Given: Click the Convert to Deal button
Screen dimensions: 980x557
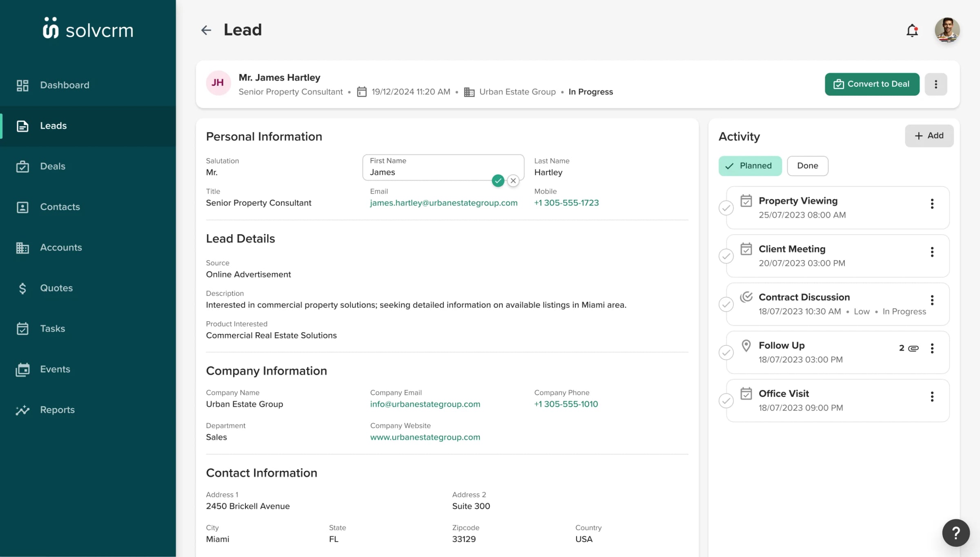Looking at the screenshot, I should click(872, 84).
